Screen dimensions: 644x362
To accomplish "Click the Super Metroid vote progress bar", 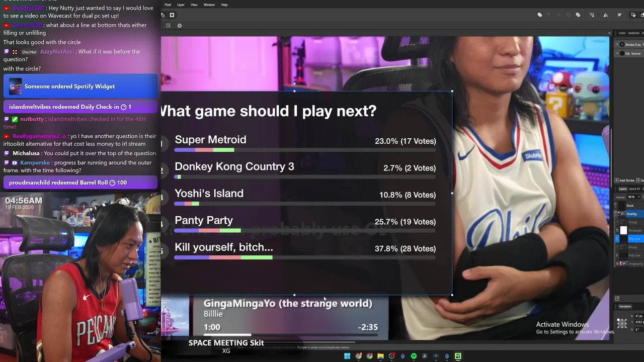I will (305, 150).
